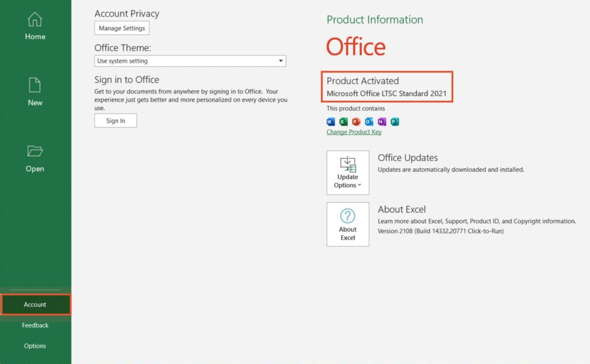Click the Office Theme dropdown arrow

(x=281, y=61)
